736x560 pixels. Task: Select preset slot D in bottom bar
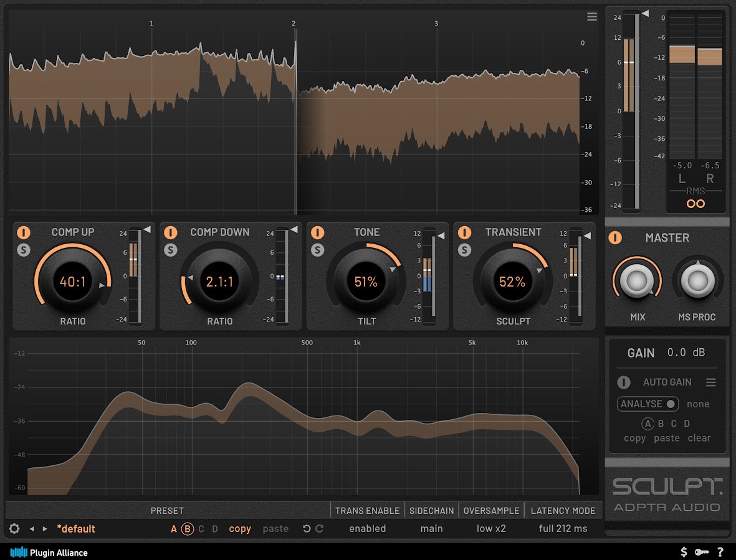[x=215, y=529]
